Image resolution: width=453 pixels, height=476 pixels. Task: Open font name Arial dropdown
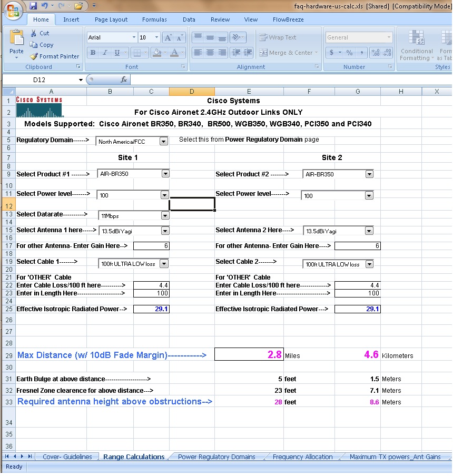tap(134, 37)
